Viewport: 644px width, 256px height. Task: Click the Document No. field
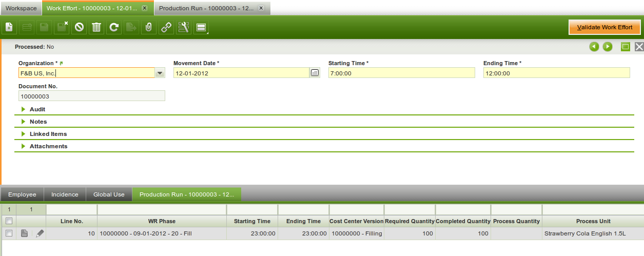click(x=92, y=96)
